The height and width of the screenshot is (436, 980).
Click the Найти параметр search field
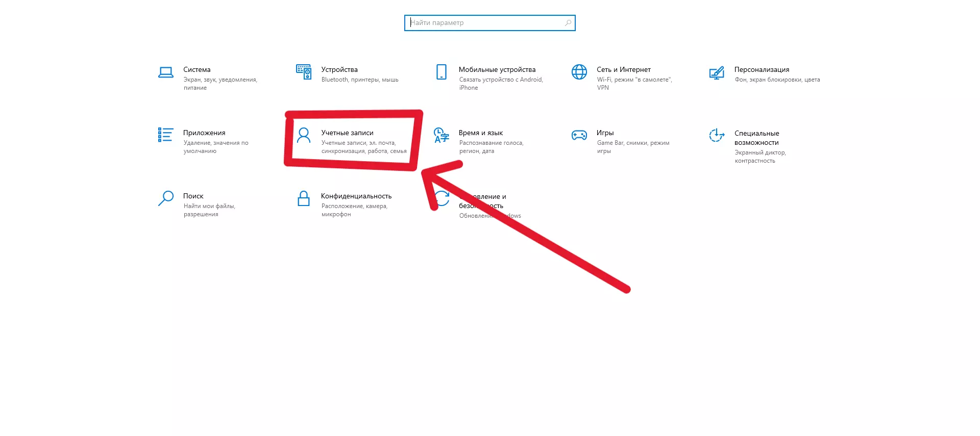pos(490,23)
